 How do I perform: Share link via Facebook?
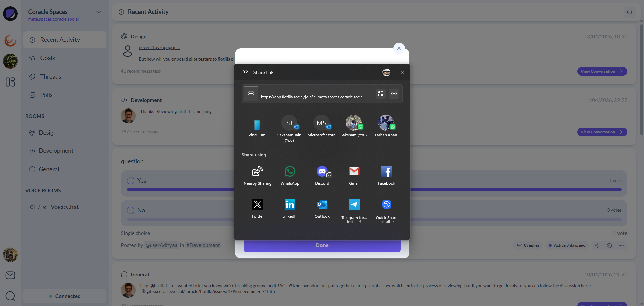(386, 176)
